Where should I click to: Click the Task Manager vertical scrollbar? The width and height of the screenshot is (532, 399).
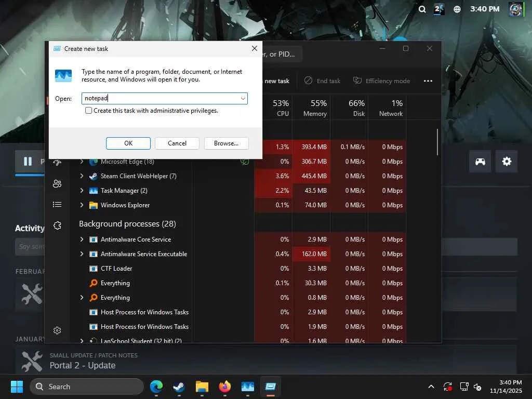(437, 142)
